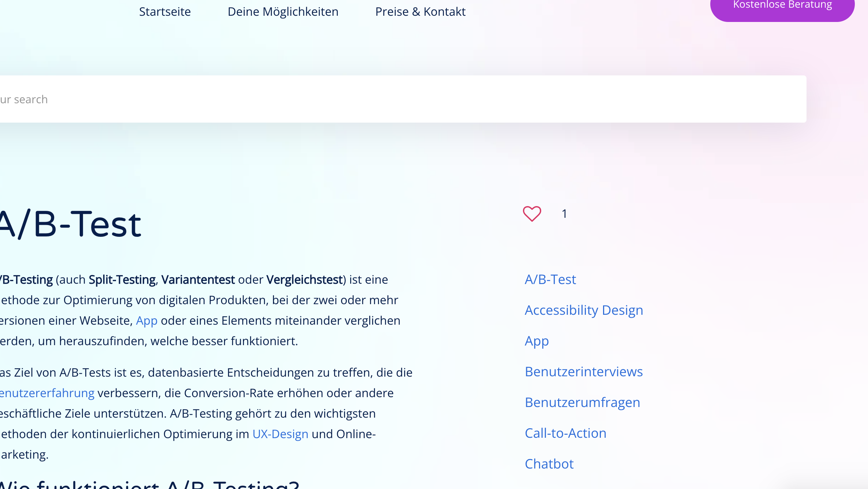Click the Benutzererfahrung inline text link
The width and height of the screenshot is (868, 489).
pyautogui.click(x=48, y=393)
